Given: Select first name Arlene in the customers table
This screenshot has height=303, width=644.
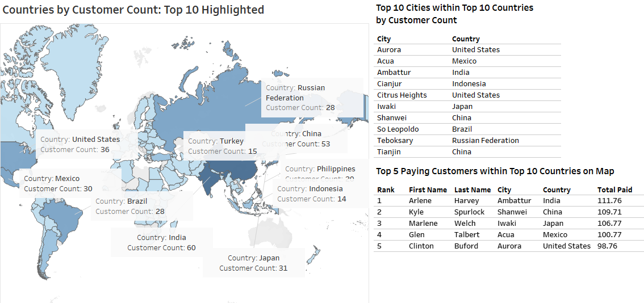Looking at the screenshot, I should tap(420, 200).
